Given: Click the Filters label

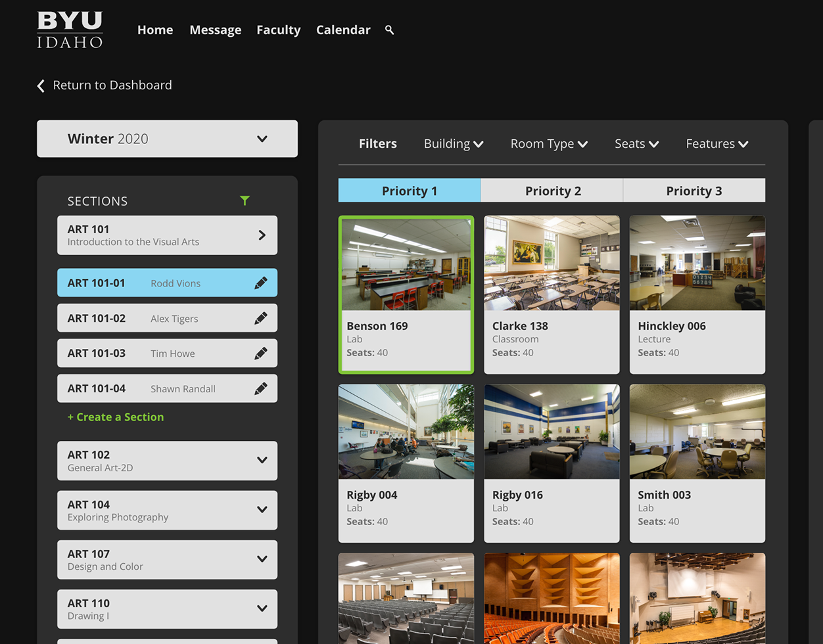Looking at the screenshot, I should [378, 144].
